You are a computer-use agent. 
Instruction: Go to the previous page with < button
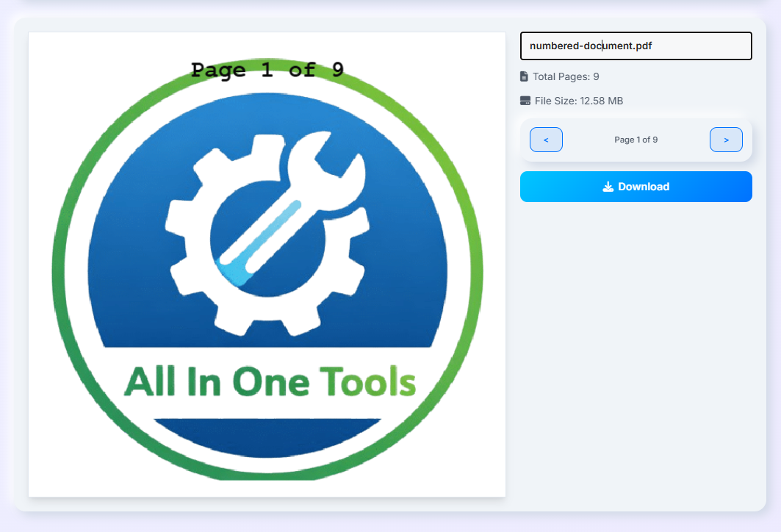(546, 140)
